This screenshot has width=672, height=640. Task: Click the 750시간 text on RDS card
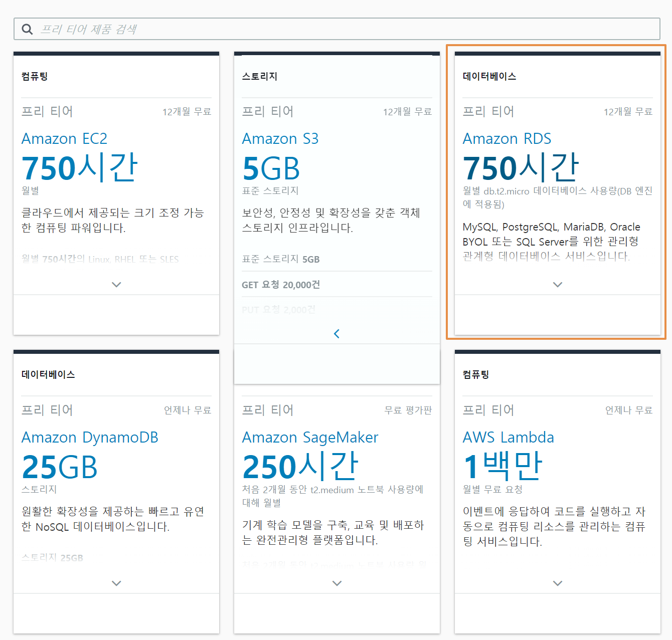(x=521, y=167)
